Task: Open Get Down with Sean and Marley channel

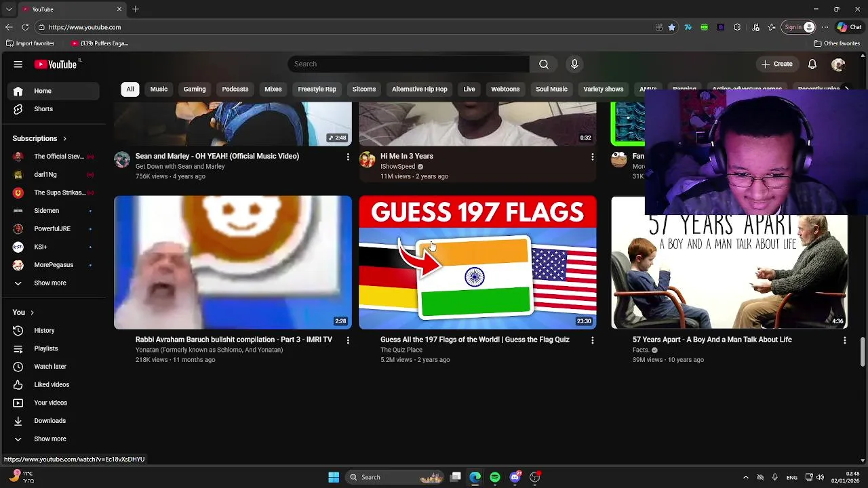Action: [180, 167]
